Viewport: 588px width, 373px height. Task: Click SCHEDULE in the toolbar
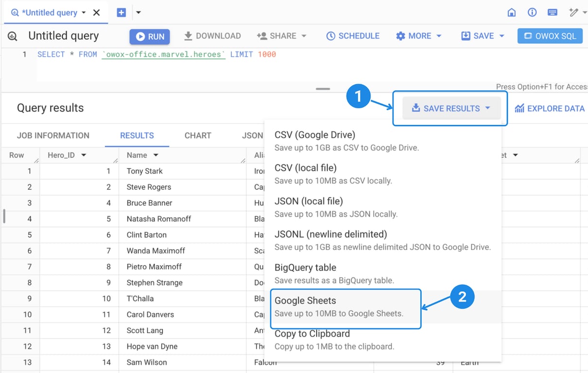click(353, 36)
